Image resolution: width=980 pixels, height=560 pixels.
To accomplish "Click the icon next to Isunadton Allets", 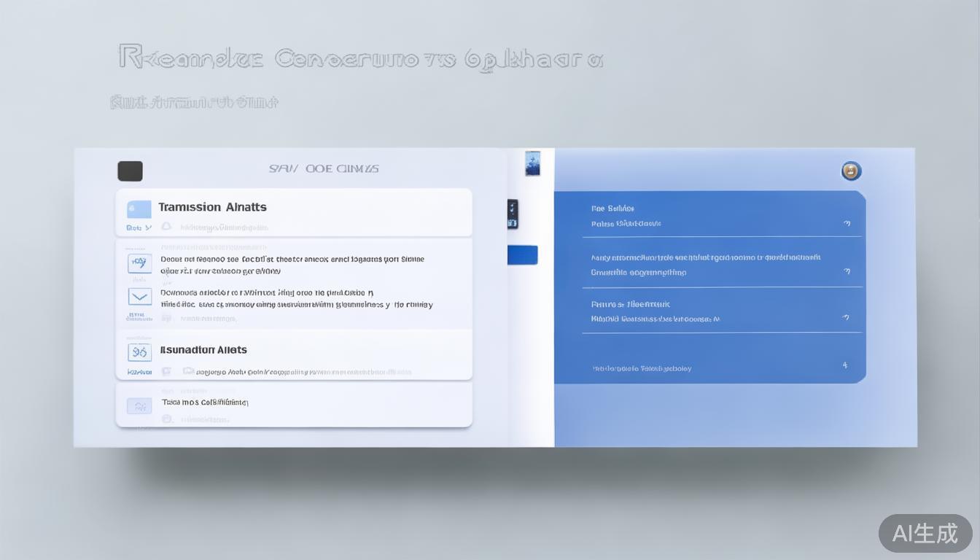I will (139, 352).
